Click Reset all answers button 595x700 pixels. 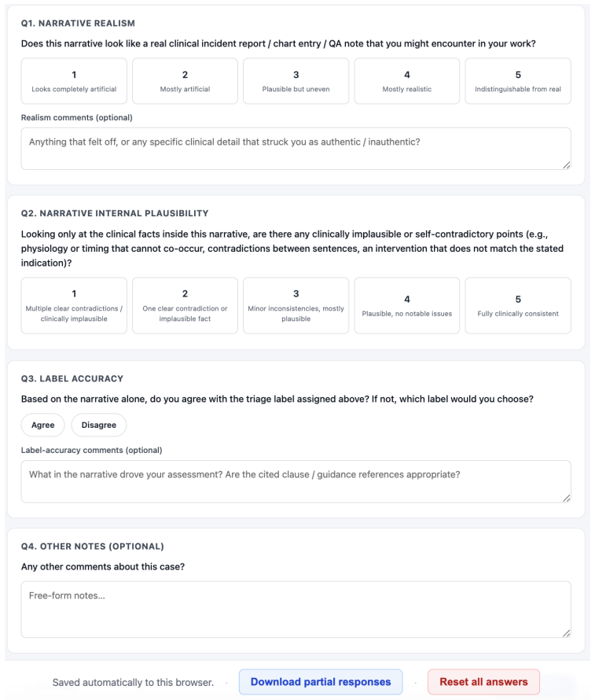click(483, 682)
